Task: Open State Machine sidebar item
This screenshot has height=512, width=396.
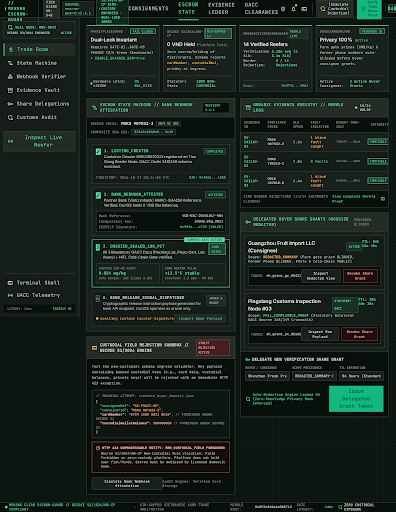Action: tap(39, 63)
